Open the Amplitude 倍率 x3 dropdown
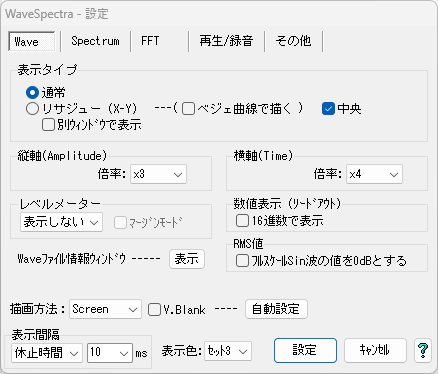 click(x=158, y=174)
